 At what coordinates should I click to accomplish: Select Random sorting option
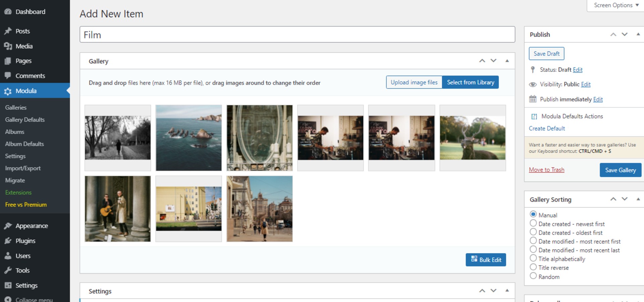pyautogui.click(x=533, y=276)
